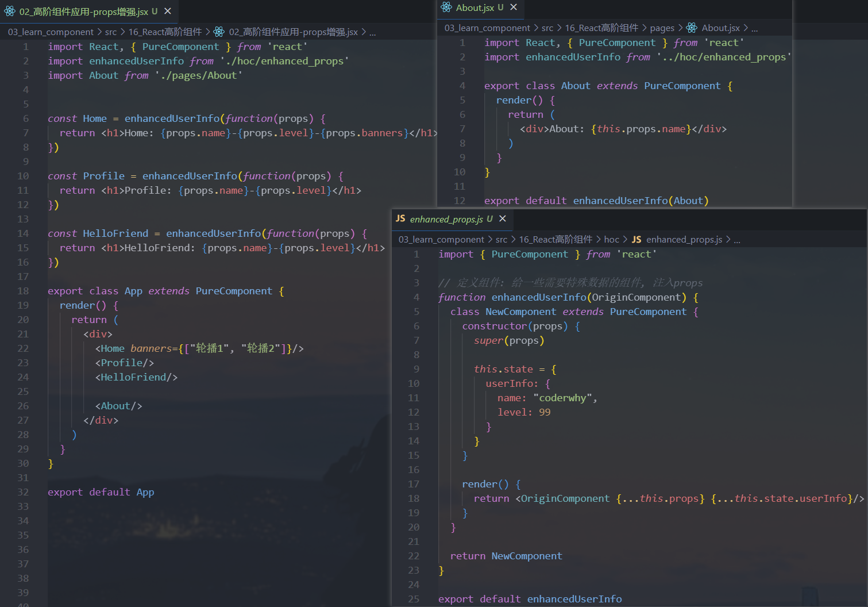Click 'function enhancedUserInfo(OriginComponent)' line

[x=568, y=297]
